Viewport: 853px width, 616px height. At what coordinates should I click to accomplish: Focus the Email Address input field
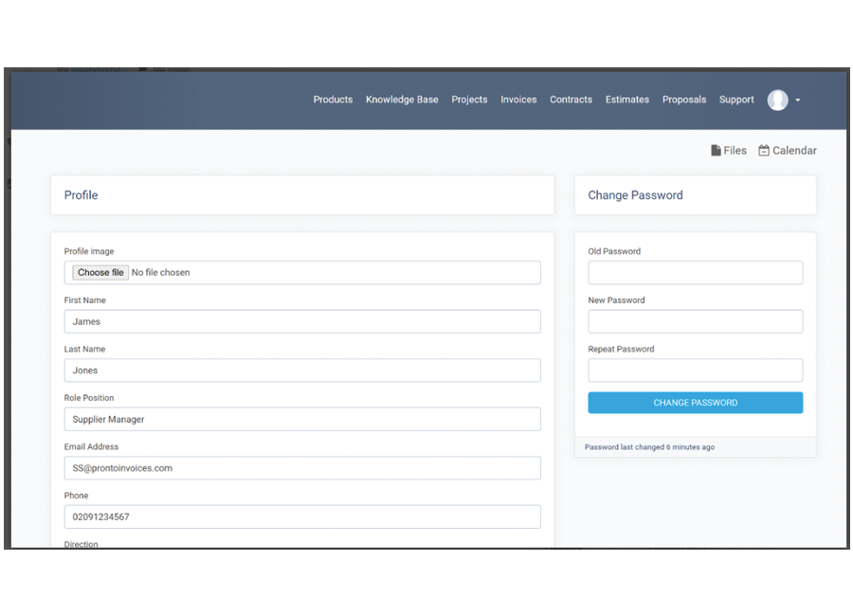tap(302, 468)
